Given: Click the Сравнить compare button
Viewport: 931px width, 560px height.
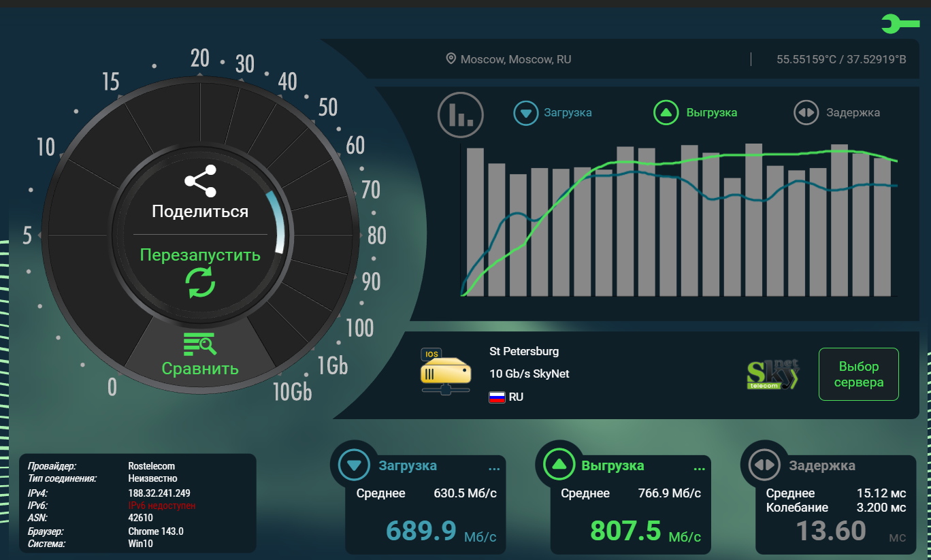Looking at the screenshot, I should 200,369.
